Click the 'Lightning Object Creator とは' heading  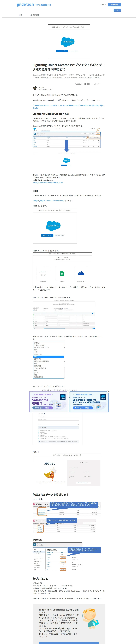[51, 114]
